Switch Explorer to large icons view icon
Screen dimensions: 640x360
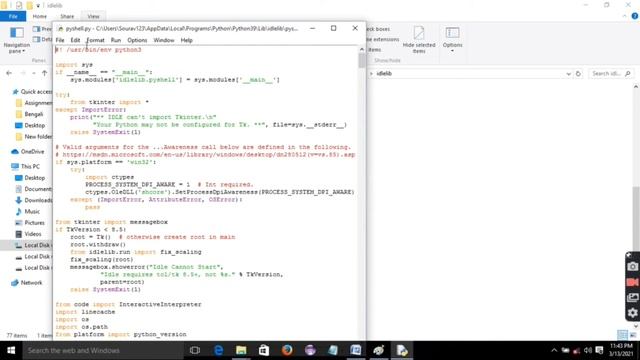pyautogui.click(x=633, y=335)
